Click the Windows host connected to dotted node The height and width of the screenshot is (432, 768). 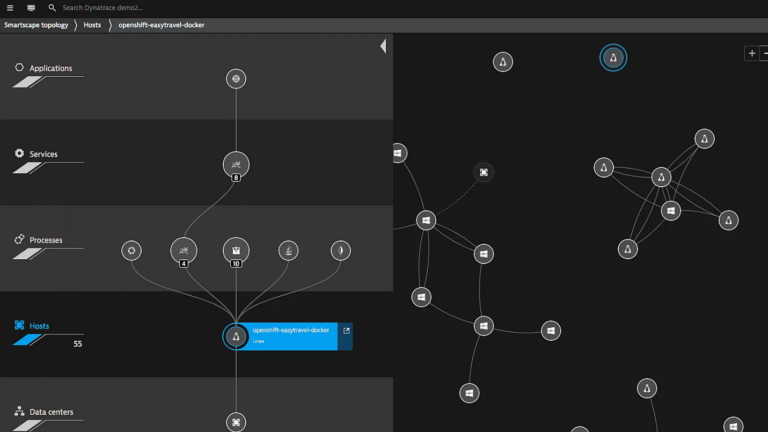click(426, 220)
